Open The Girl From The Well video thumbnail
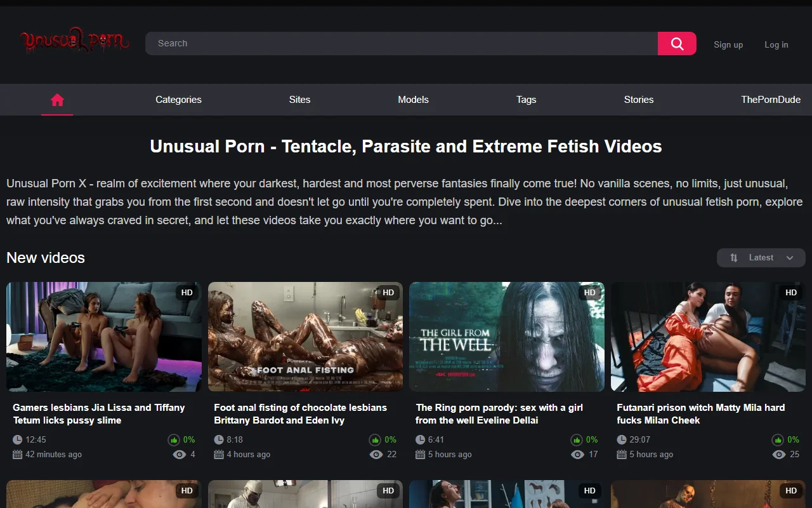This screenshot has height=508, width=812. (507, 337)
